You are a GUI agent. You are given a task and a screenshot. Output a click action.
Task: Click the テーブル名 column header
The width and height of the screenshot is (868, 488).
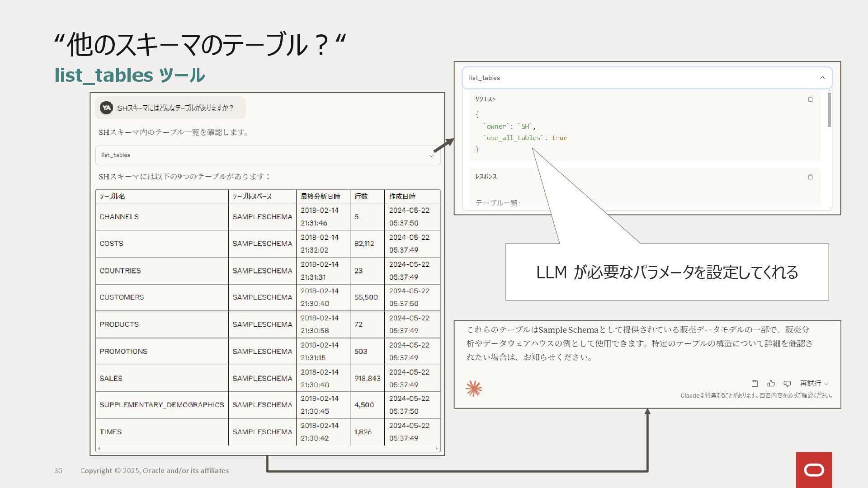coord(113,196)
